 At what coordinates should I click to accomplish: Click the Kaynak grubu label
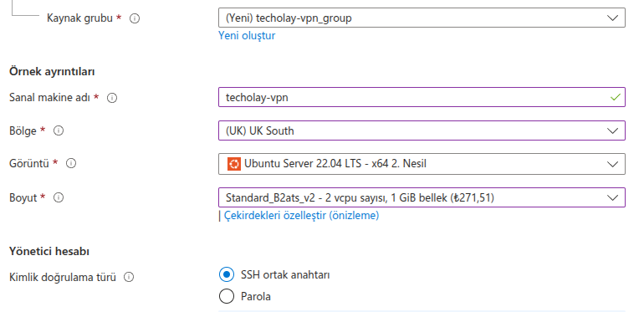tap(79, 18)
